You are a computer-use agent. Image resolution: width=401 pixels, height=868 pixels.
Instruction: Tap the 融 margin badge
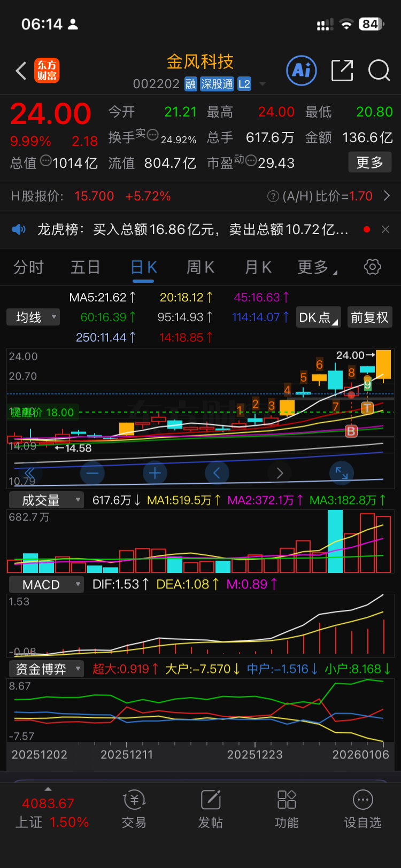point(191,84)
